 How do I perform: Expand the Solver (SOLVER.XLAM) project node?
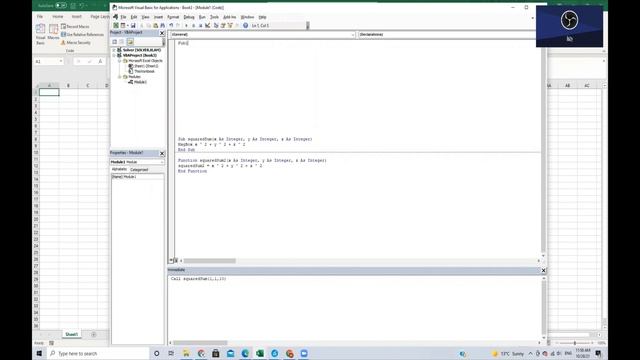pyautogui.click(x=114, y=50)
